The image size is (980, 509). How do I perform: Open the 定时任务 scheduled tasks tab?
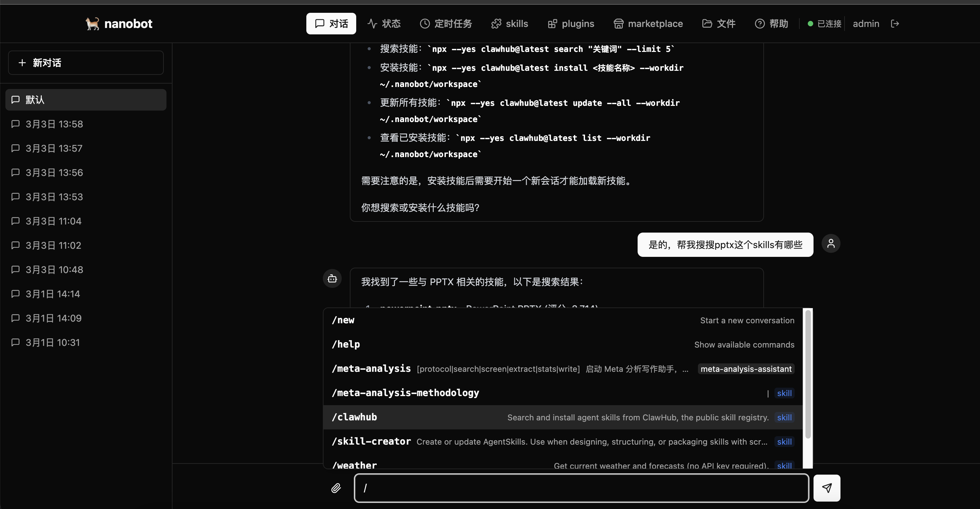tap(446, 24)
